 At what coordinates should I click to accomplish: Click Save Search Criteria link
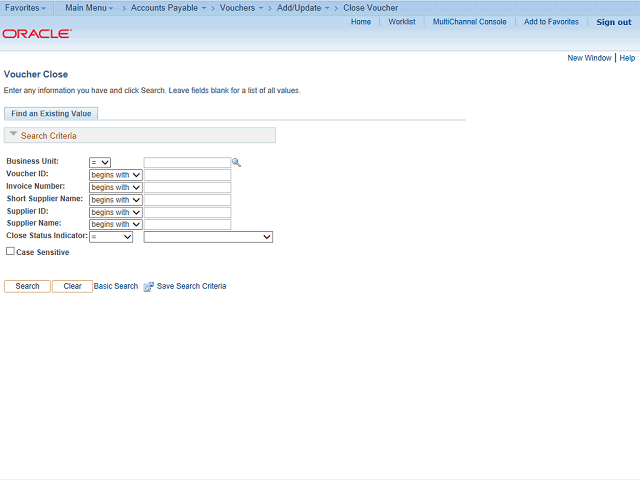(191, 286)
